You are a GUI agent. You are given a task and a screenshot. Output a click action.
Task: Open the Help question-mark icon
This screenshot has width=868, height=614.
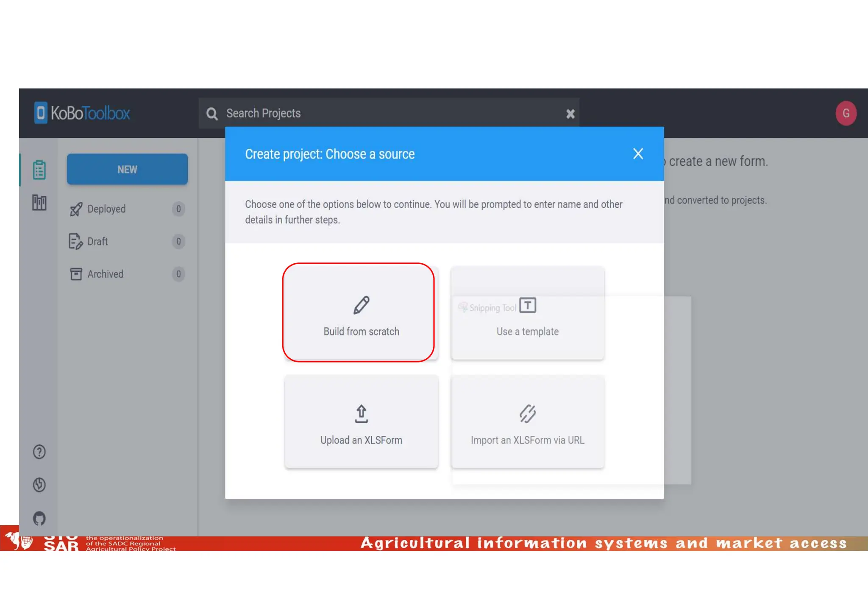pyautogui.click(x=39, y=452)
